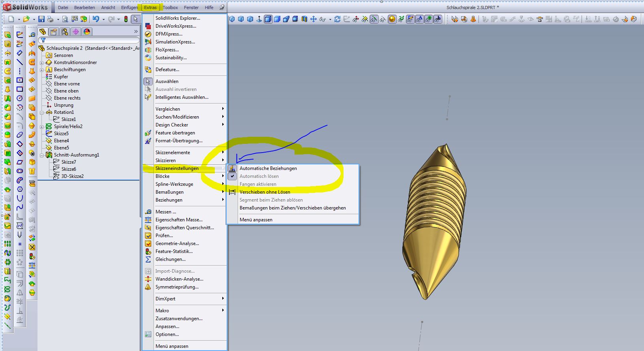Select the Ebene vorne plane in the tree
This screenshot has height=351, width=644.
coord(66,84)
